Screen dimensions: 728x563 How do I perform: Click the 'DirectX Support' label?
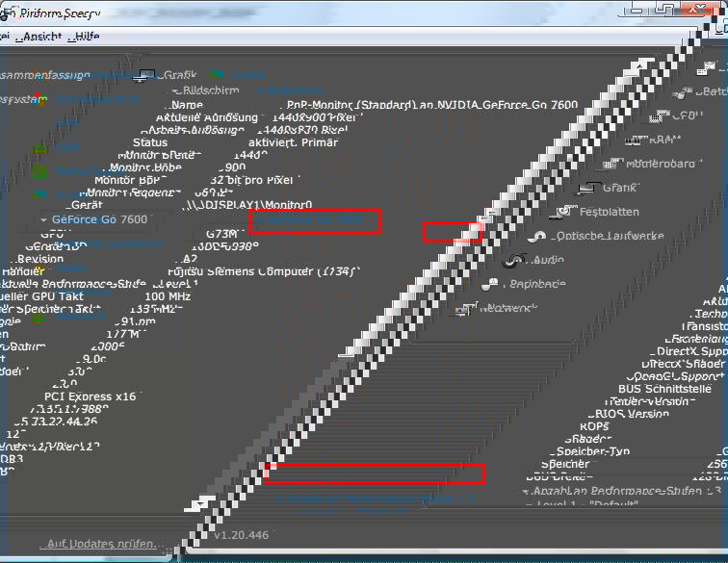[691, 352]
